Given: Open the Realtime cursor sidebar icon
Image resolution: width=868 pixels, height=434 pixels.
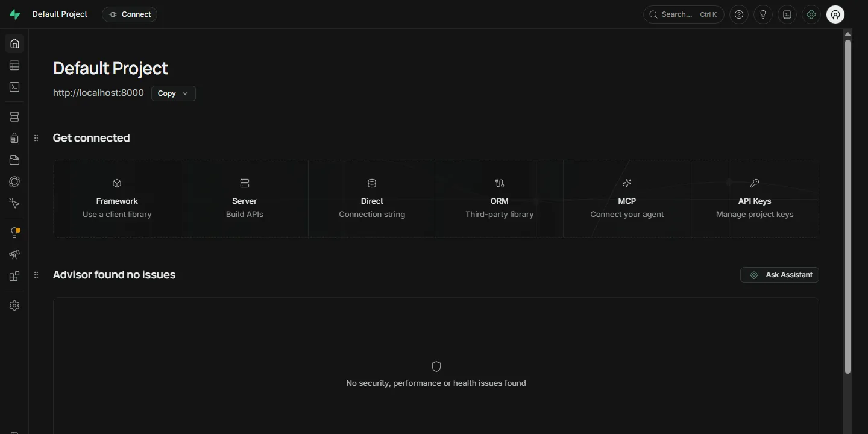Looking at the screenshot, I should pos(14,203).
